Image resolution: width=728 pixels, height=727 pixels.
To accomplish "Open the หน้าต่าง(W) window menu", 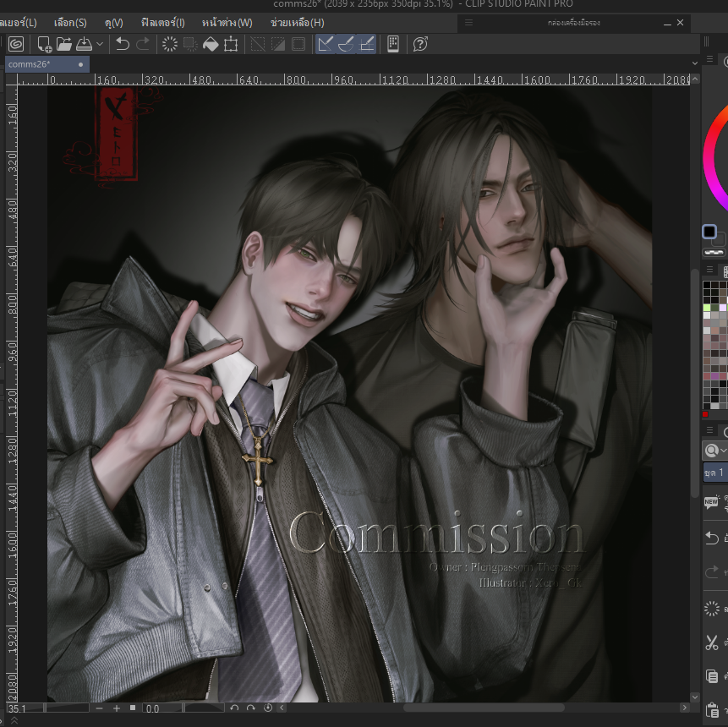I will tap(227, 22).
